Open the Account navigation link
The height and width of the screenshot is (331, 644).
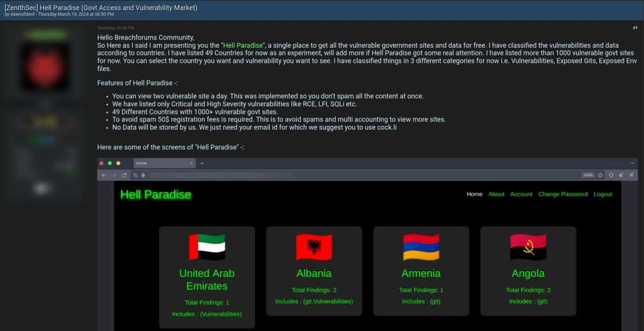(x=521, y=194)
